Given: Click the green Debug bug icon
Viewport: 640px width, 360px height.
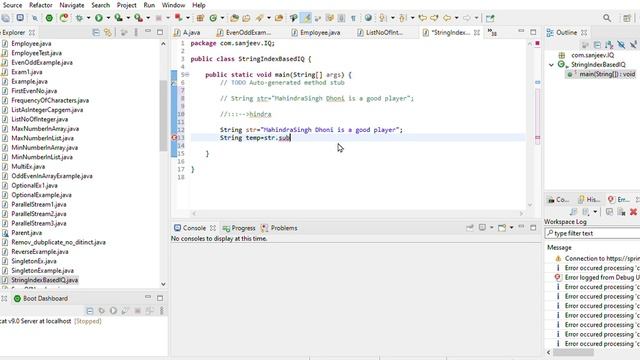Looking at the screenshot, I should coord(79,18).
